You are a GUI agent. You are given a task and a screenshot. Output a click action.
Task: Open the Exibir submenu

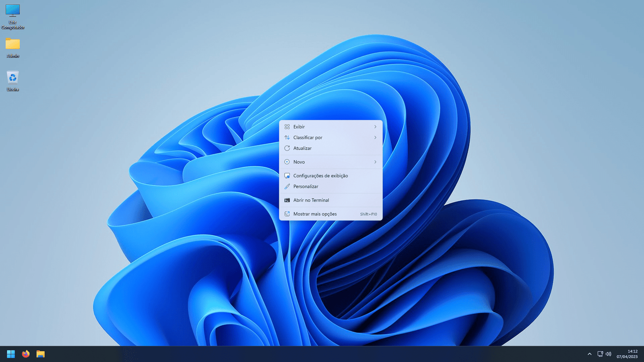point(331,127)
